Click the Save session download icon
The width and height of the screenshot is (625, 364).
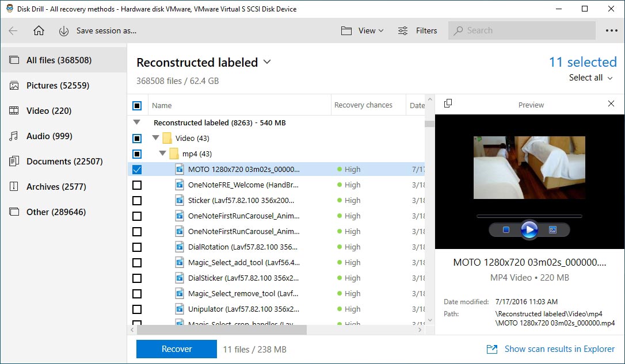coord(64,31)
